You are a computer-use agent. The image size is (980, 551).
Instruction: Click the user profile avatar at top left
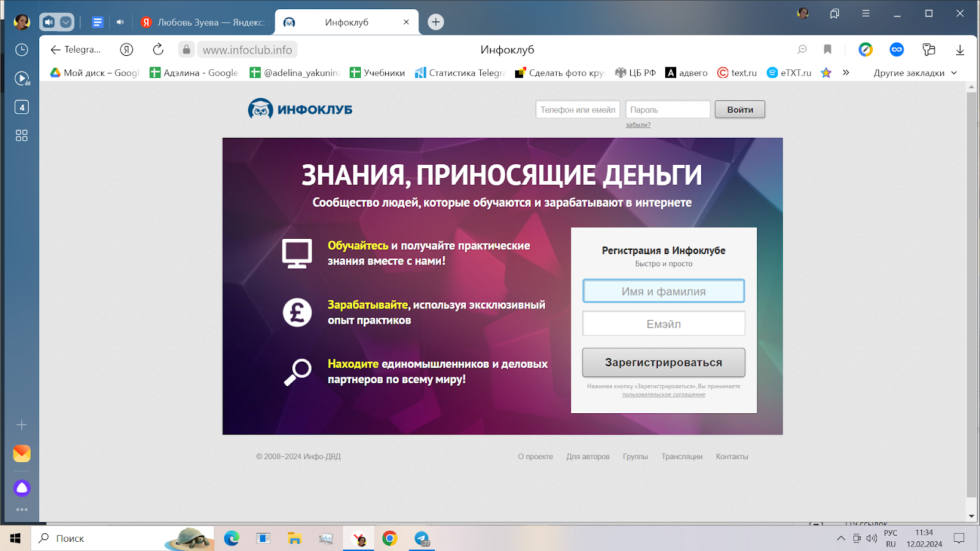pos(21,22)
